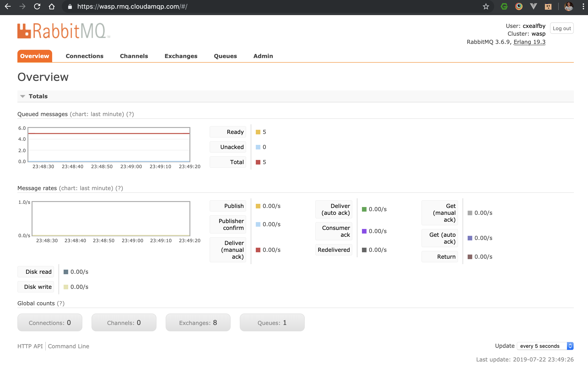
Task: Click the Channels: 0 count button
Action: 124,322
